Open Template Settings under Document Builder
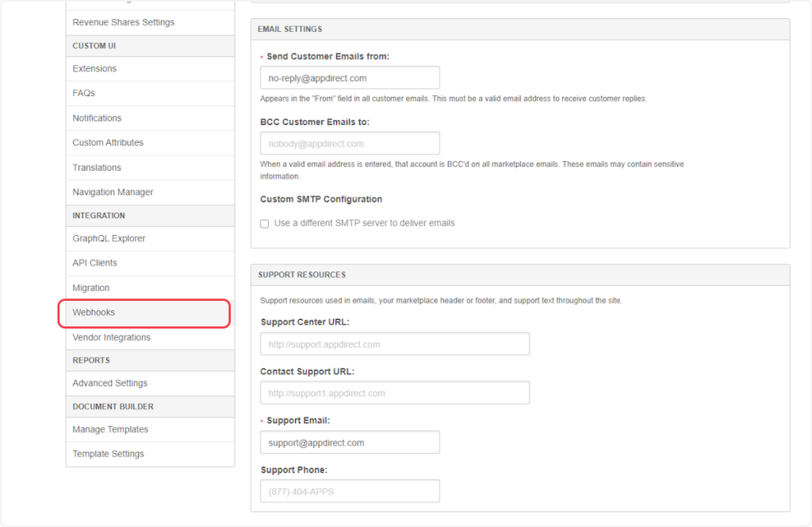Screen dimensions: 812x527 point(108,454)
